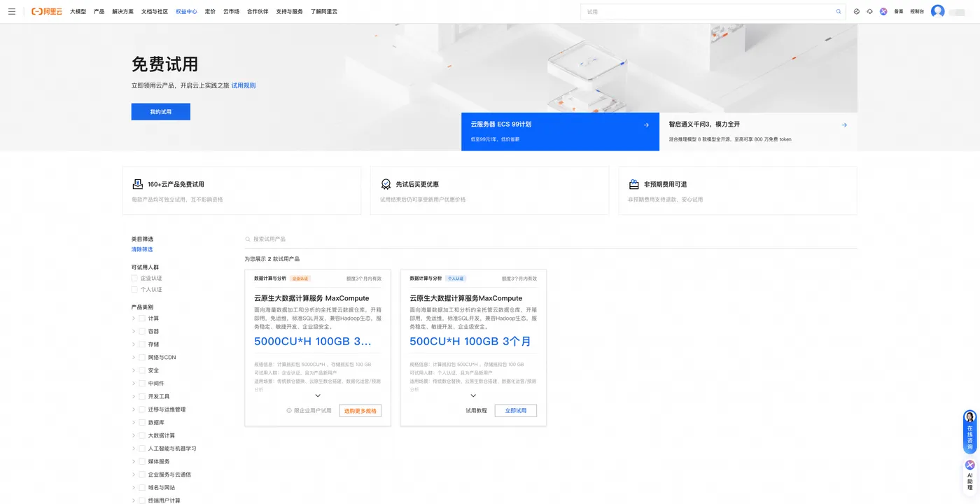
Task: Click the 立即试用 button
Action: pos(516,411)
